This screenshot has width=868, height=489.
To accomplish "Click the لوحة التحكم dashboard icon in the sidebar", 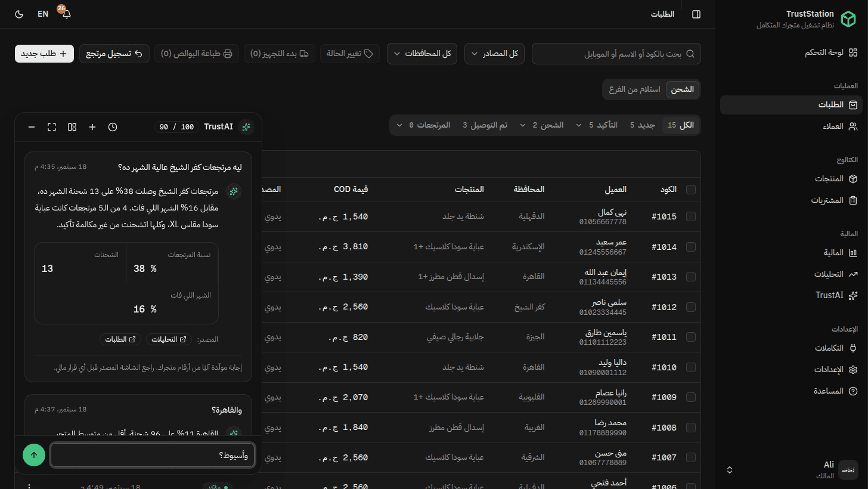I will (853, 52).
